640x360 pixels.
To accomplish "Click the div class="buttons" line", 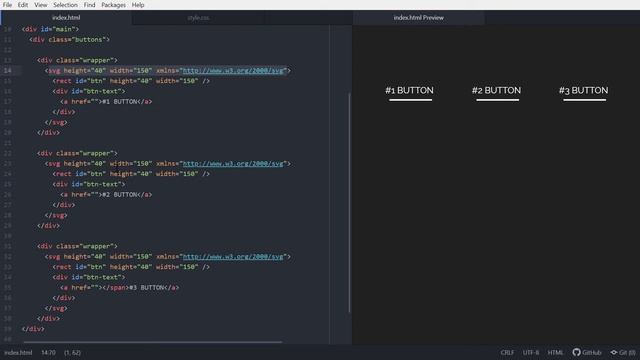I will pyautogui.click(x=69, y=40).
